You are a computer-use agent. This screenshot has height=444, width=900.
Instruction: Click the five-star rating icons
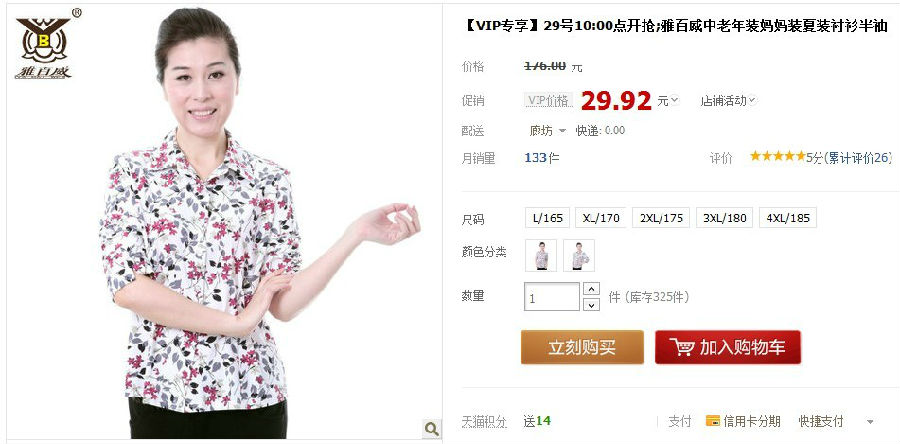coord(778,156)
